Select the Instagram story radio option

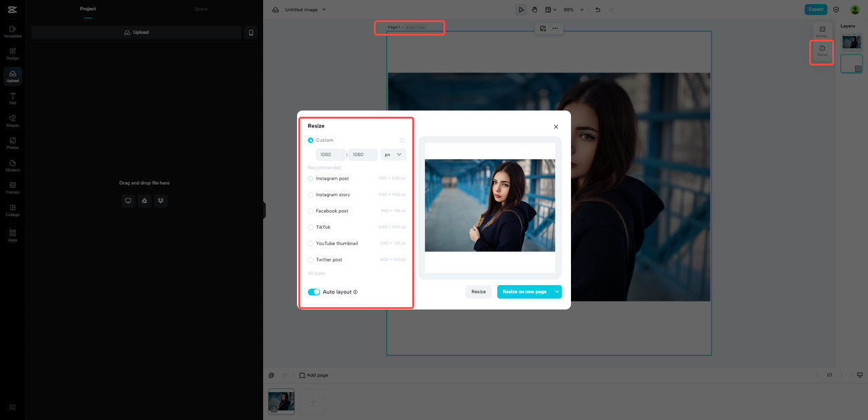pos(311,195)
